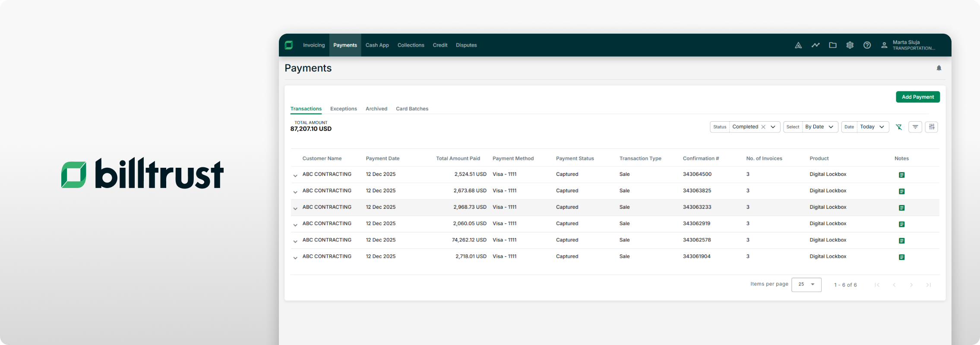
Task: Open the alerts triangle icon in the top bar
Action: [x=798, y=45]
